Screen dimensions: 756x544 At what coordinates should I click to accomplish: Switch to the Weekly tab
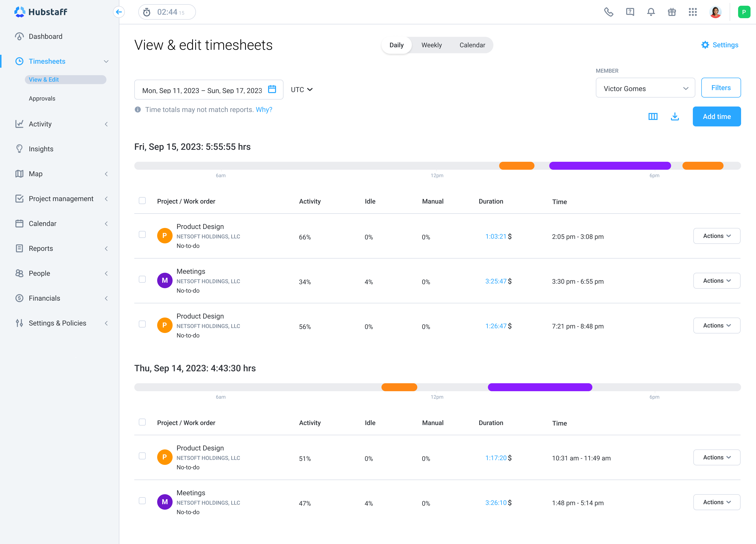[432, 45]
